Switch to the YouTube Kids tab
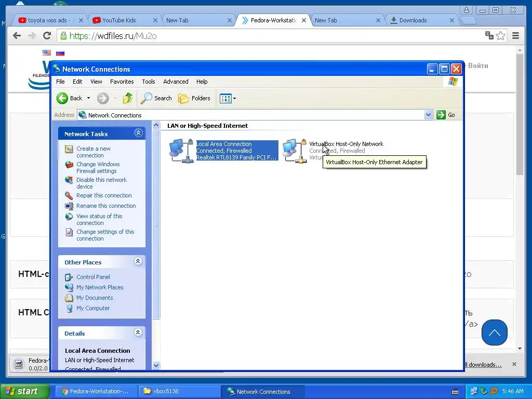 [x=124, y=20]
